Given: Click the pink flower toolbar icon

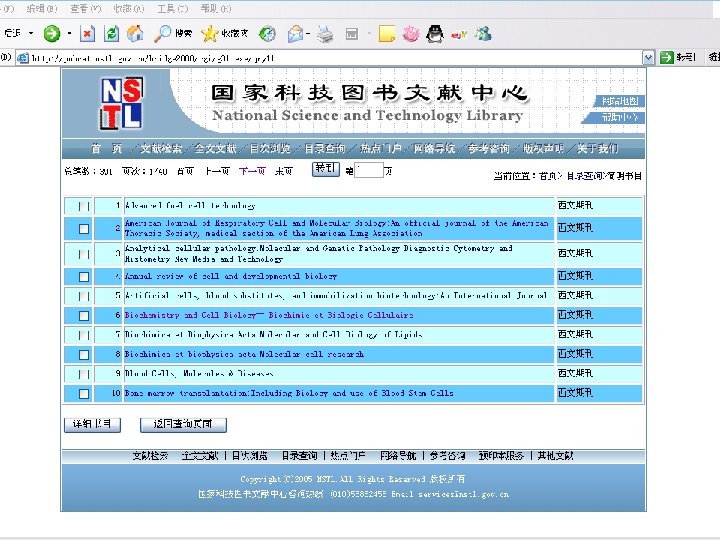Looking at the screenshot, I should [x=411, y=34].
